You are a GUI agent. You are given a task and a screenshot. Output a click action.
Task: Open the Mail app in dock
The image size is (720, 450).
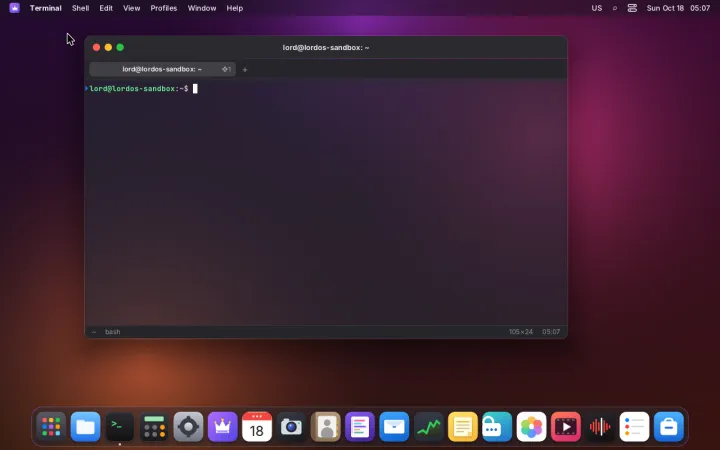[394, 427]
